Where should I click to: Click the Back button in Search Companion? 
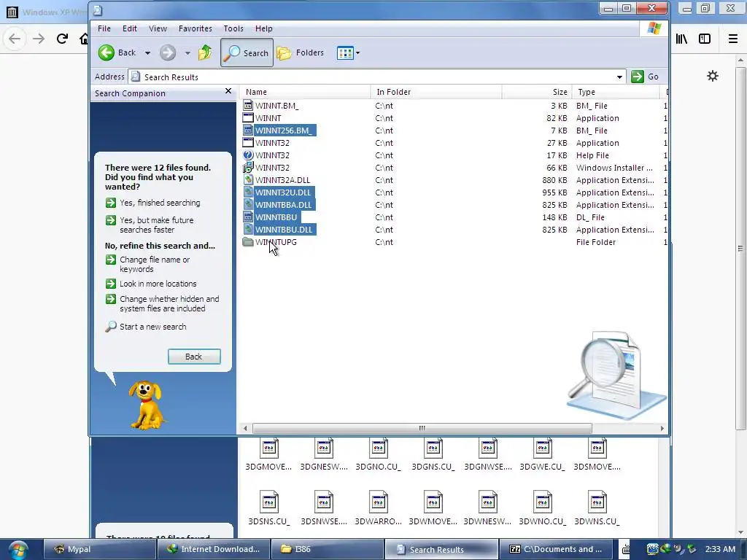point(194,357)
